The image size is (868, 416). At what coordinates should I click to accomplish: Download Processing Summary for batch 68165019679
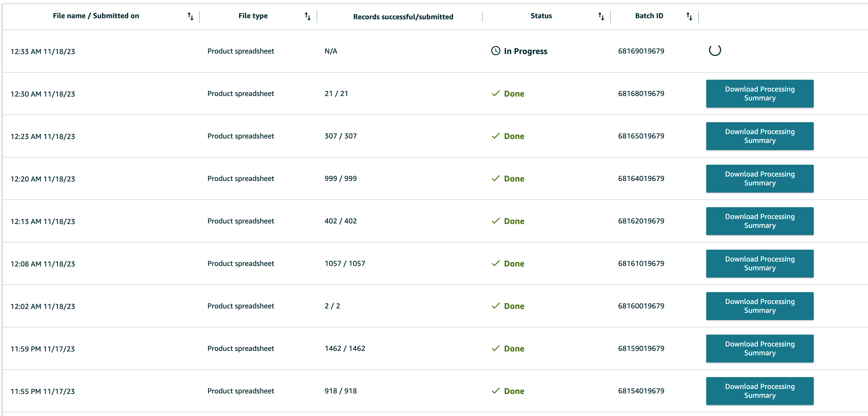pos(759,136)
